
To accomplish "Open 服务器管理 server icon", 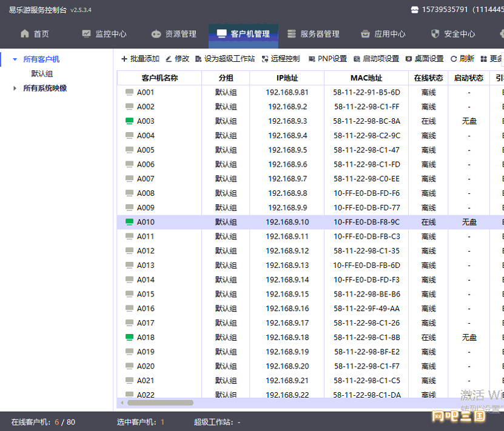I will click(291, 34).
